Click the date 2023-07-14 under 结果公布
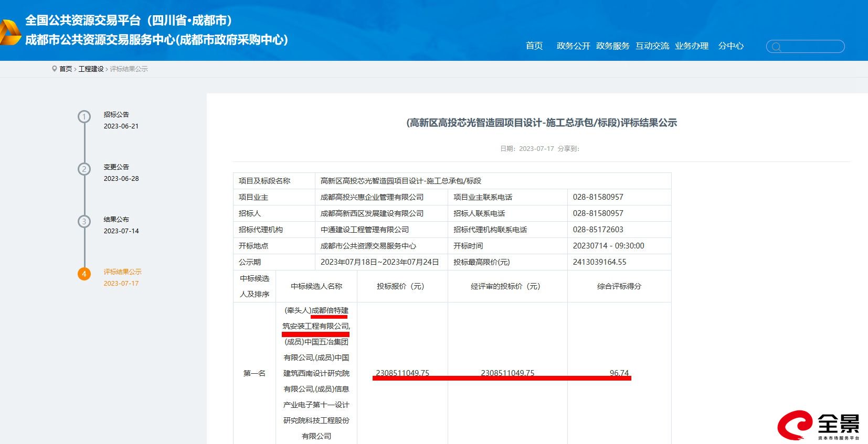Viewport: 868px width, 444px height. (121, 231)
